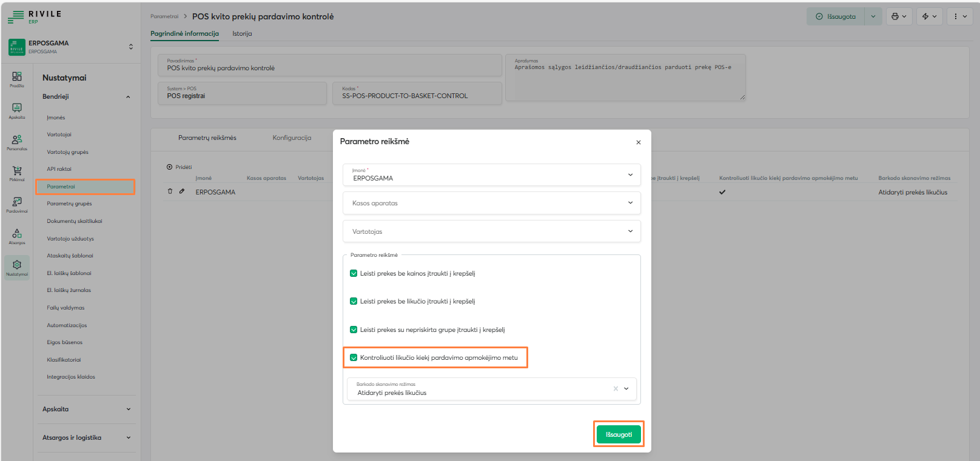Click the Išsaugoti save button

pyautogui.click(x=619, y=434)
